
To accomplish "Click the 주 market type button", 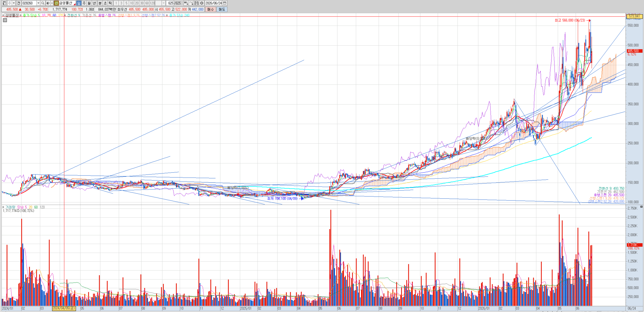I will (10, 3).
